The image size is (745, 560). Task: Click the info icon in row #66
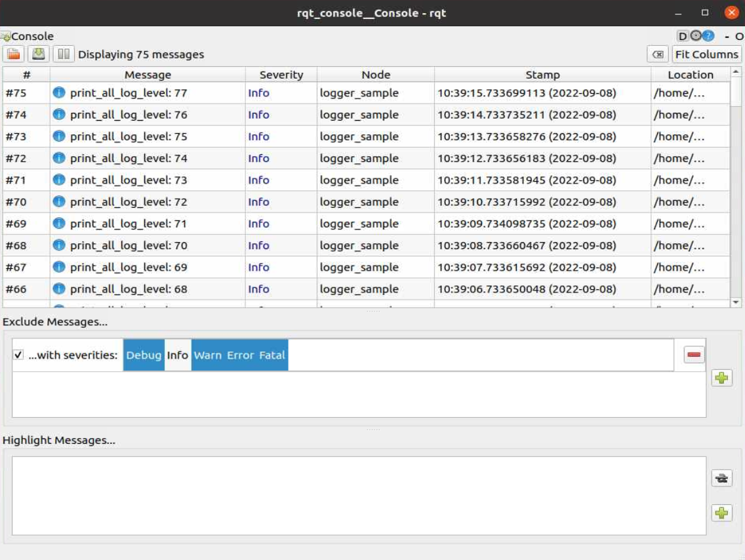(x=59, y=289)
